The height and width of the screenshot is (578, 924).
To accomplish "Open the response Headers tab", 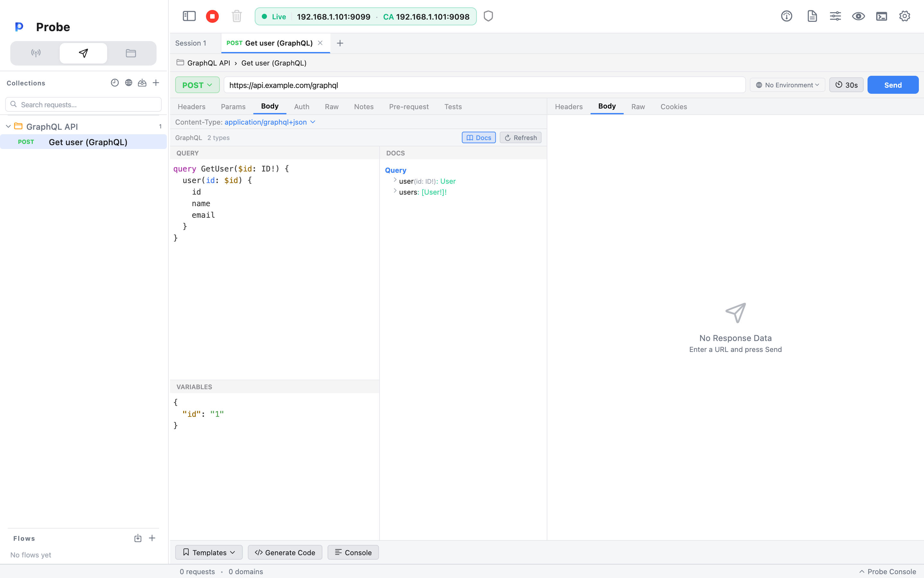I will [x=569, y=107].
